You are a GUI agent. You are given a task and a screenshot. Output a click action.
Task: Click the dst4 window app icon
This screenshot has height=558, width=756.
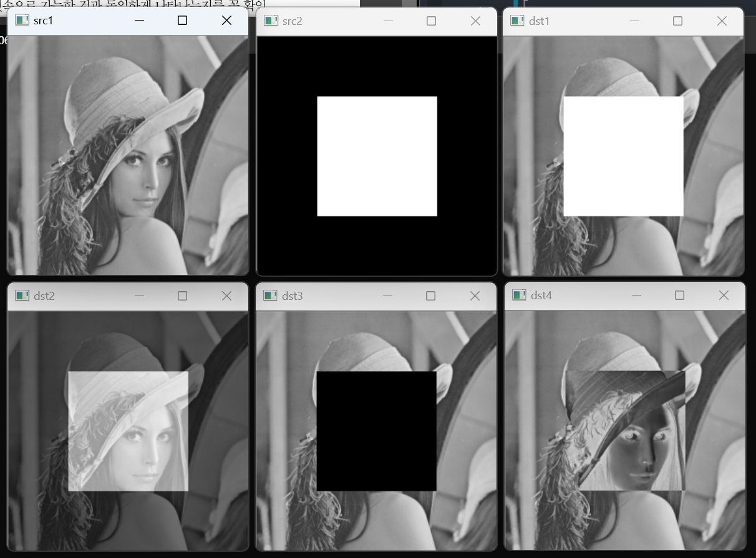pos(519,295)
